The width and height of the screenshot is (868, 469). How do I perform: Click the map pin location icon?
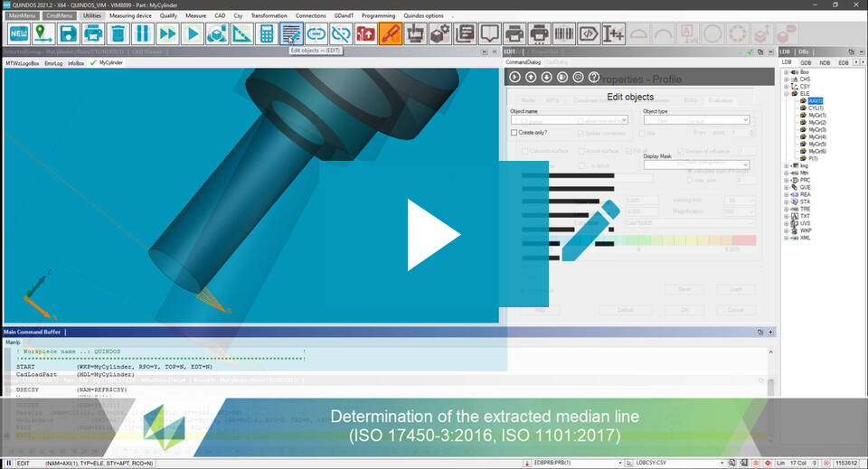pos(43,33)
